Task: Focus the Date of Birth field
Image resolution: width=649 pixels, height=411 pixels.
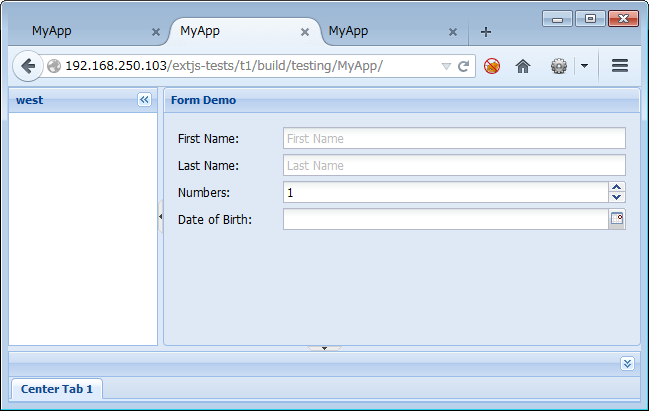Action: click(446, 219)
